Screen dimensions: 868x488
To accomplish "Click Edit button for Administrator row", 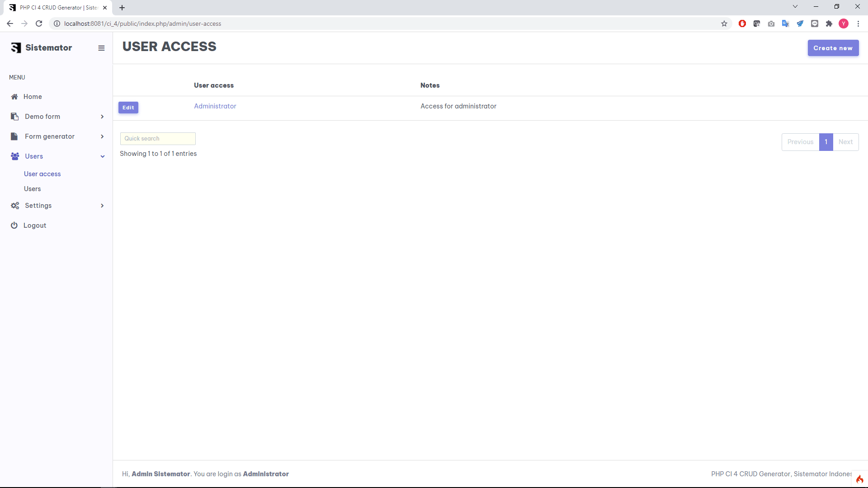I will pyautogui.click(x=128, y=108).
